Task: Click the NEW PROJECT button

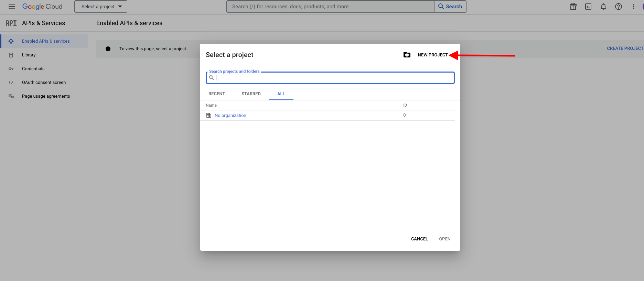Action: [x=432, y=55]
